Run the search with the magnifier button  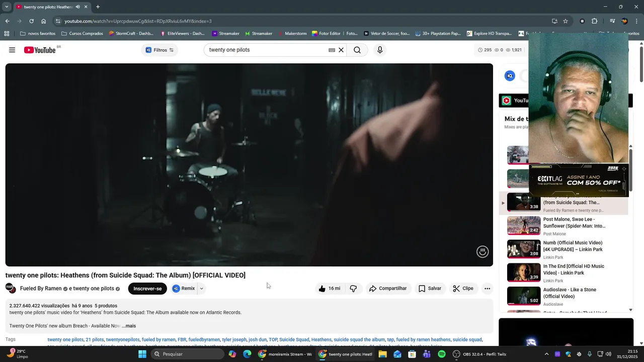click(x=357, y=50)
